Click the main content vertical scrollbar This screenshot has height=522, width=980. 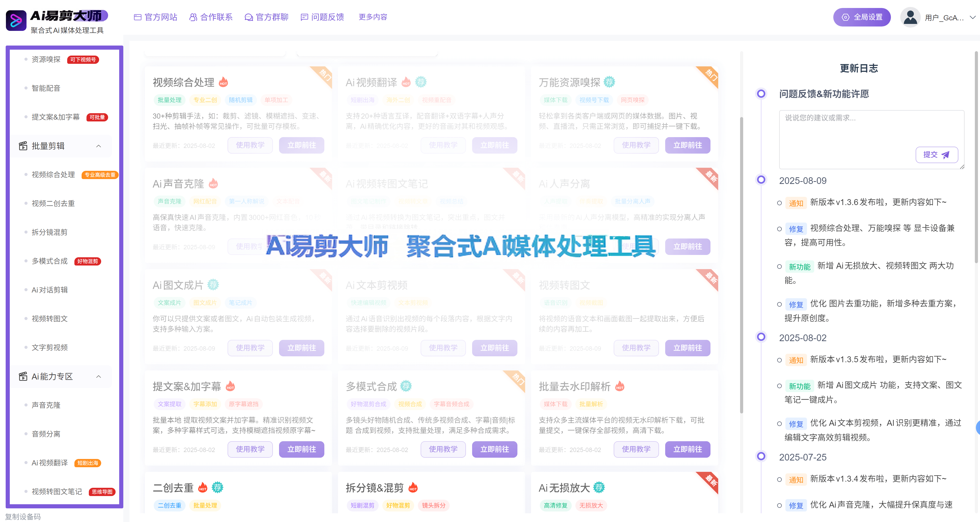(x=741, y=265)
